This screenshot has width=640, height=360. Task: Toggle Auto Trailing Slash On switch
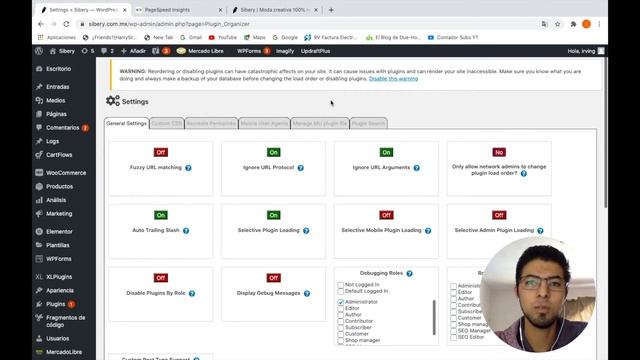click(x=161, y=215)
